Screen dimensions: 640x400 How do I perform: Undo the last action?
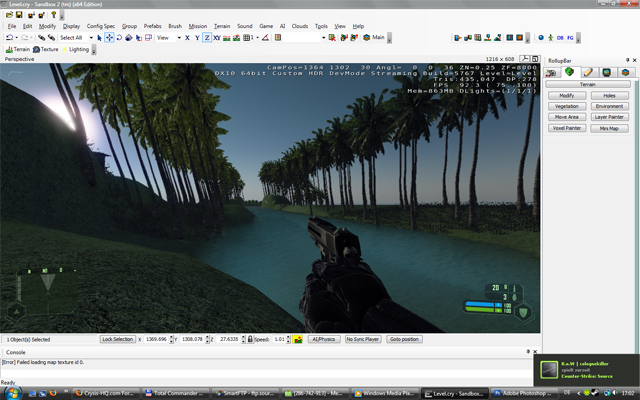[9, 38]
